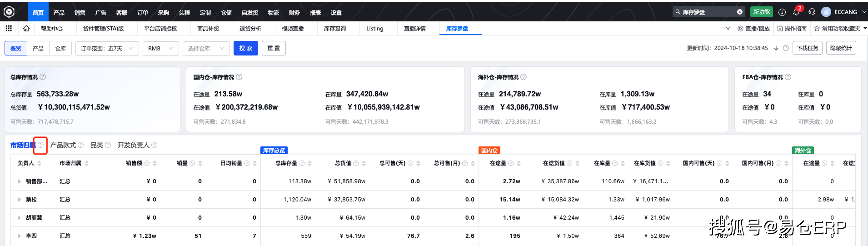Open the RMB currency dropdown
The image size is (868, 246).
160,48
